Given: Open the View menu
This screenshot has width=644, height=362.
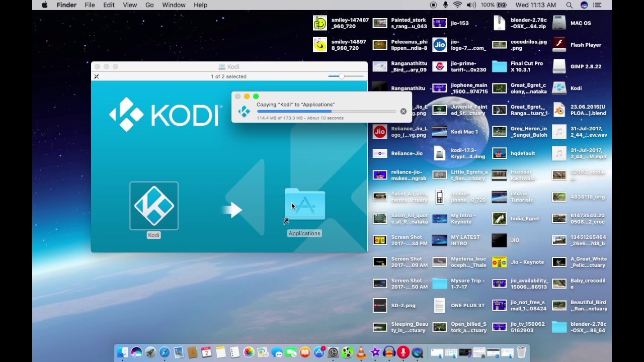Looking at the screenshot, I should [130, 5].
